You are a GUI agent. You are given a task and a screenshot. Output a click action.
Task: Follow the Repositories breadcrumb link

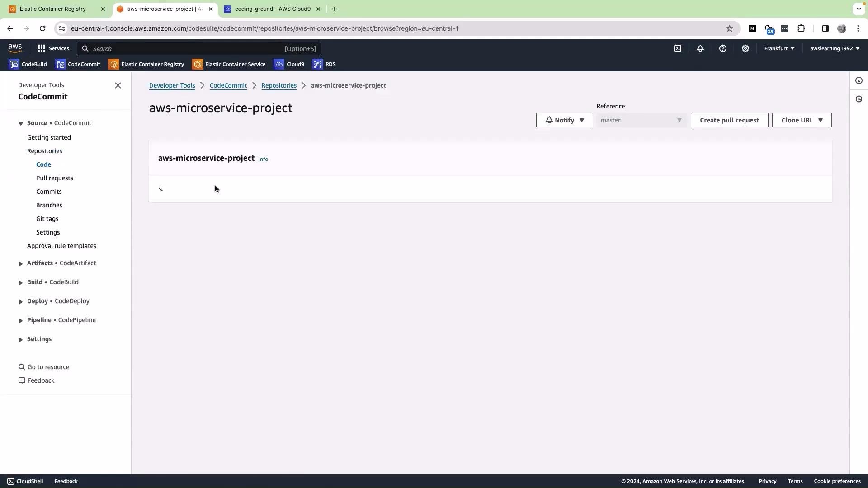(x=279, y=85)
